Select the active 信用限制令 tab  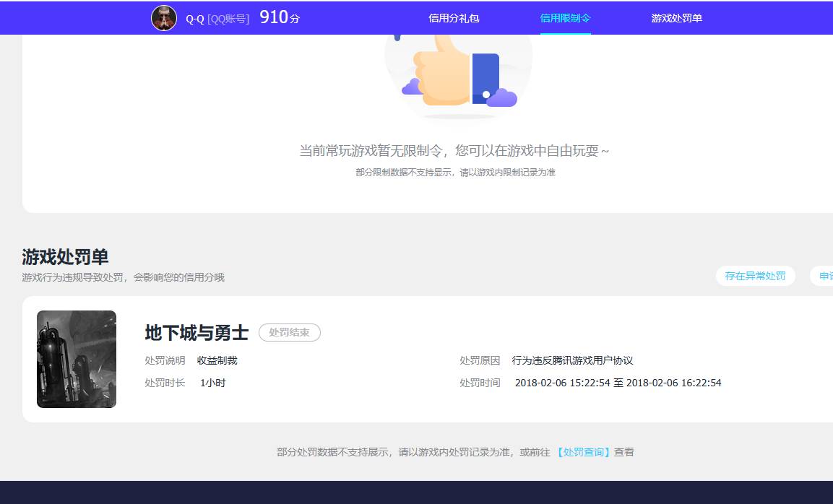point(565,17)
